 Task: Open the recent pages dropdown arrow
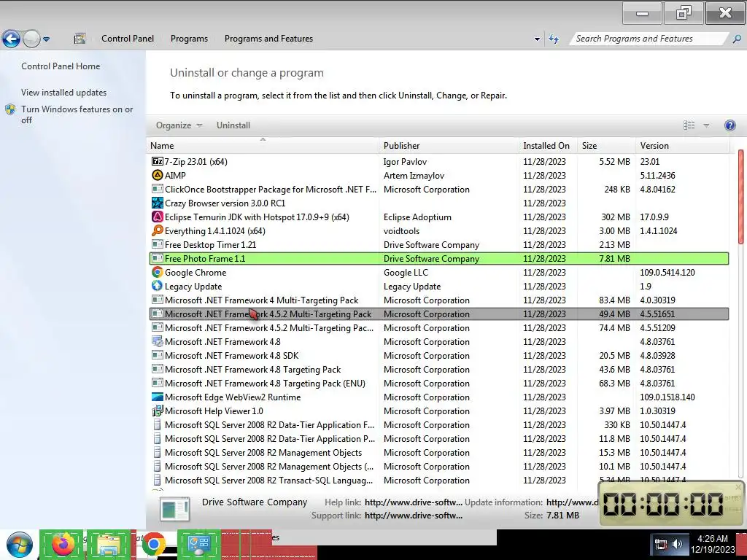click(46, 39)
